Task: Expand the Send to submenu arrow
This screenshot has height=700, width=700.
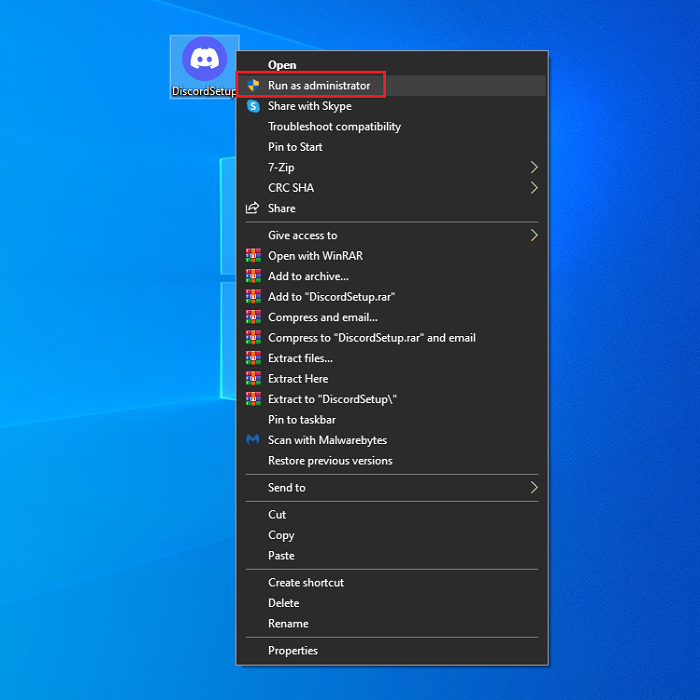Action: pyautogui.click(x=534, y=488)
